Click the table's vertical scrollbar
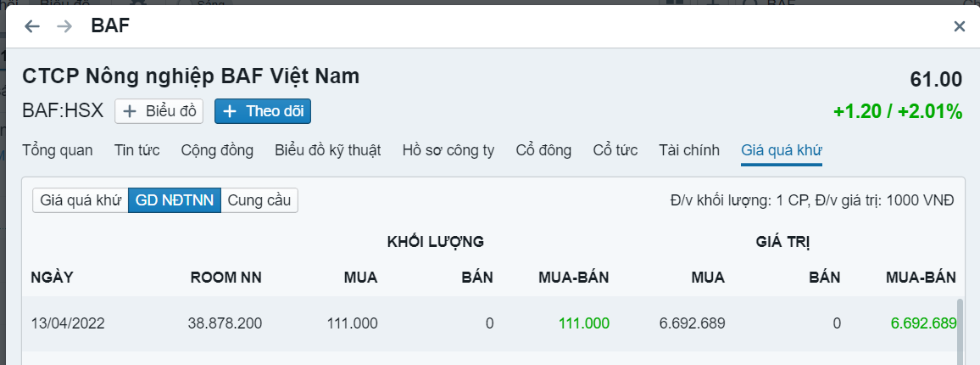Image resolution: width=980 pixels, height=365 pixels. [960, 331]
